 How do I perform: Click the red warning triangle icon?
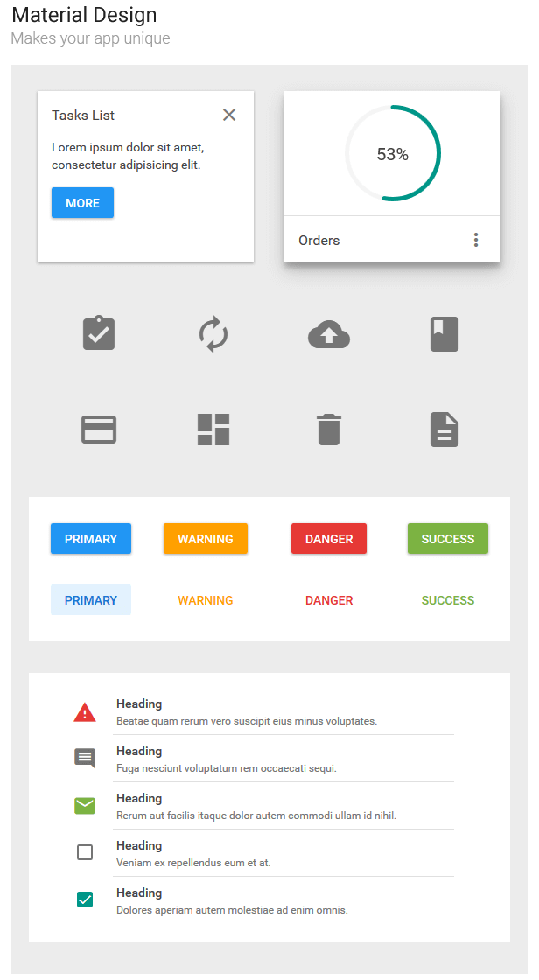[85, 712]
